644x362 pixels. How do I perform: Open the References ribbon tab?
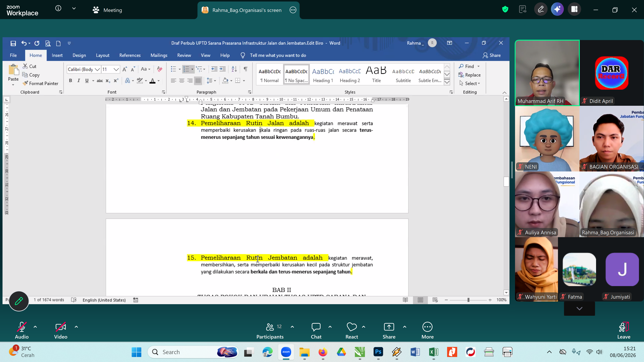pyautogui.click(x=130, y=55)
